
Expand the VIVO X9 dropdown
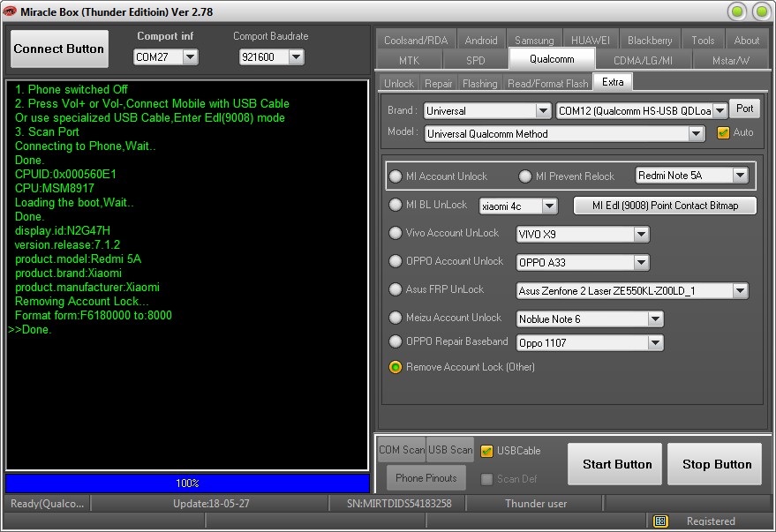(x=641, y=235)
